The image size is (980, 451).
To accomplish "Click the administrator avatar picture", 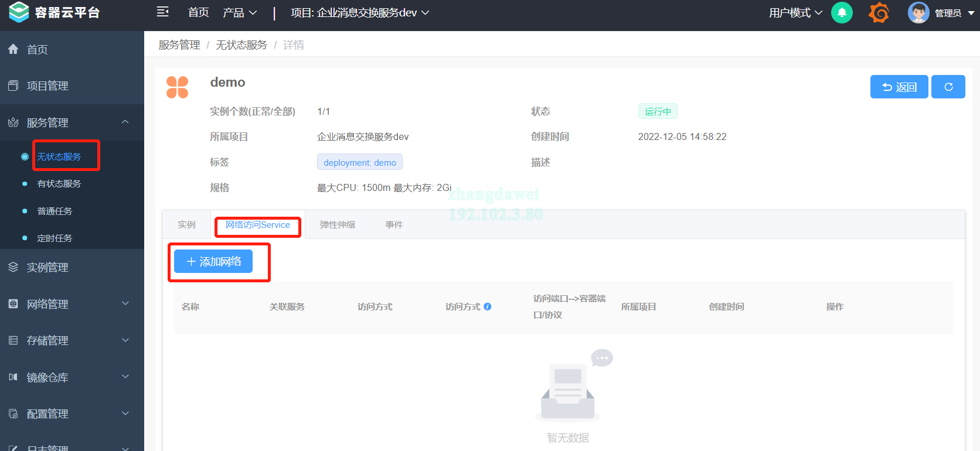I will click(918, 12).
